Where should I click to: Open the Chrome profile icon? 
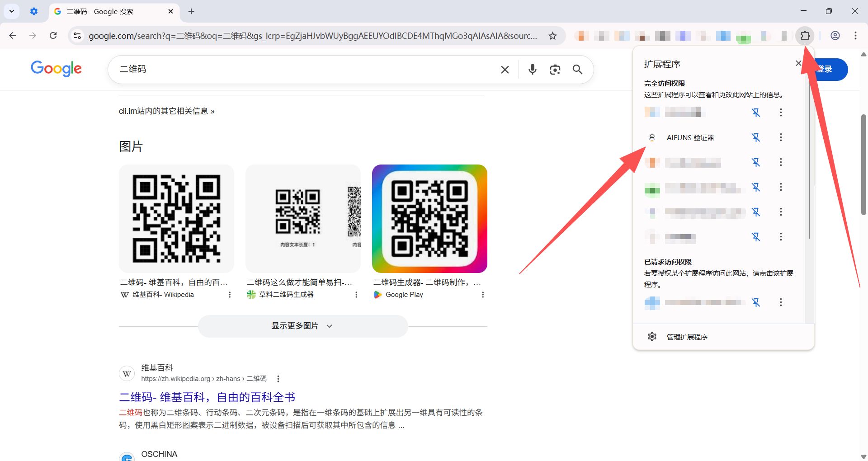coord(835,36)
